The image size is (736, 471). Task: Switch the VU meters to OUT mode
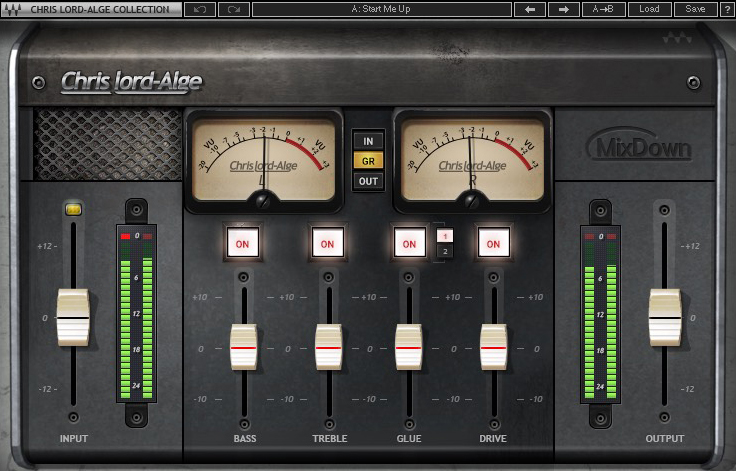point(368,181)
